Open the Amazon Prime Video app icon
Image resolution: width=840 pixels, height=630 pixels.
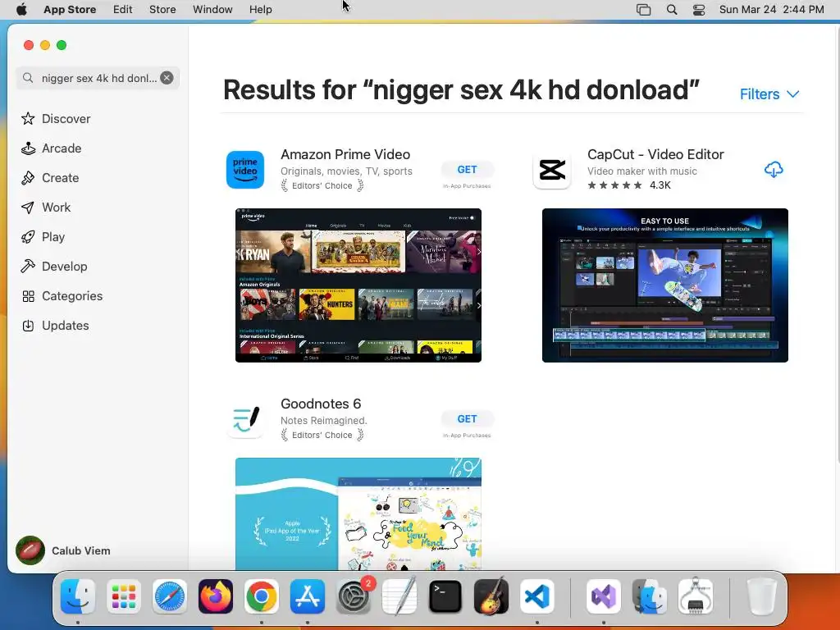(245, 170)
